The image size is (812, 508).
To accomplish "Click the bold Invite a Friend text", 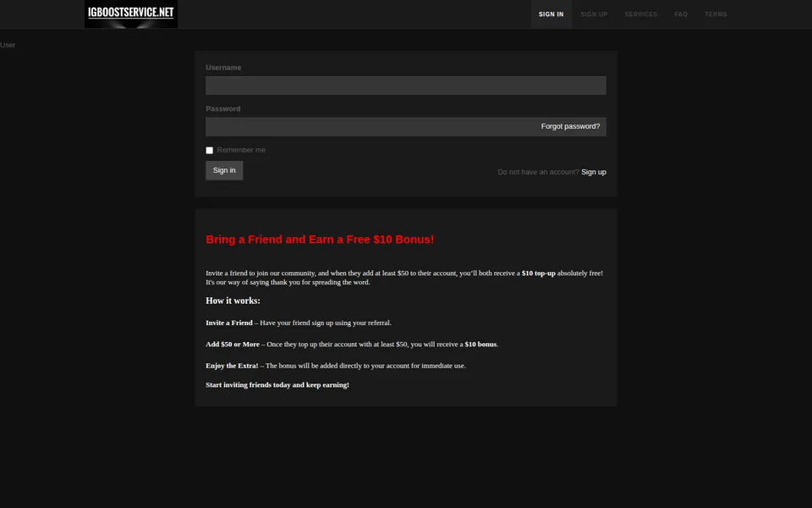I will click(229, 323).
